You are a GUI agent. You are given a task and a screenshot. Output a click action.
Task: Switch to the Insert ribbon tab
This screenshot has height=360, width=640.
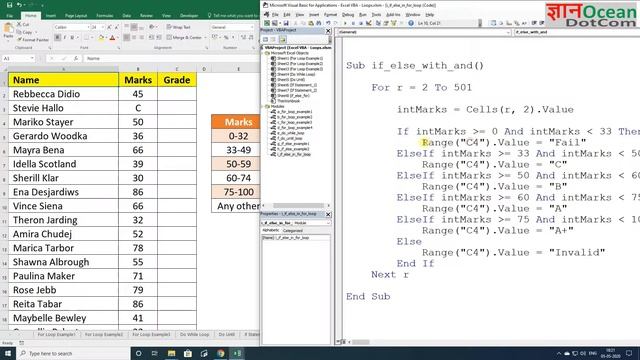point(51,16)
